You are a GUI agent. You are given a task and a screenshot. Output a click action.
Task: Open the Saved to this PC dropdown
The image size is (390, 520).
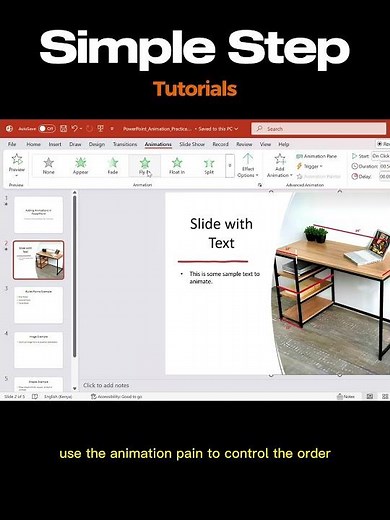pos(218,129)
